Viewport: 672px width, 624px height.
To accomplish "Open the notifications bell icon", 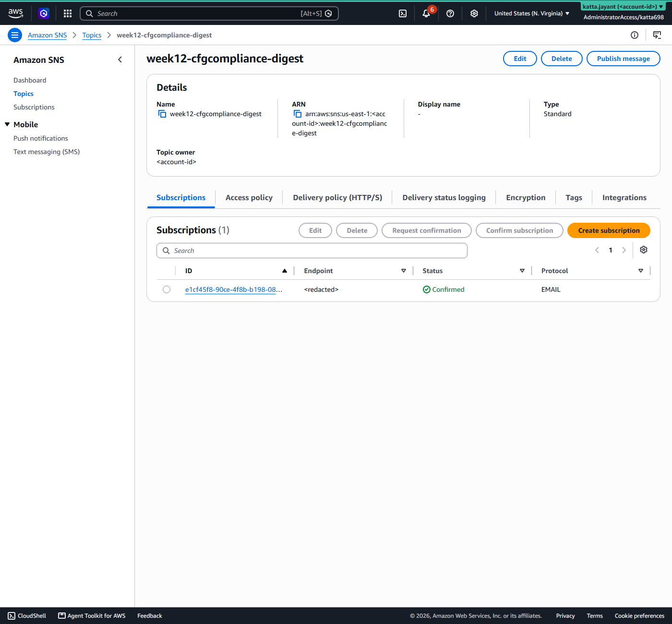I will click(x=426, y=13).
